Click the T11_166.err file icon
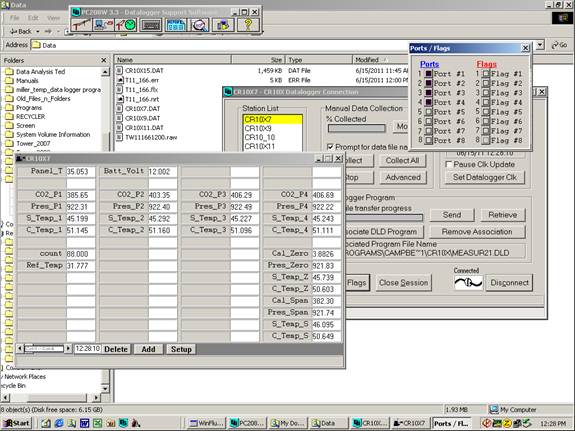 [x=119, y=80]
